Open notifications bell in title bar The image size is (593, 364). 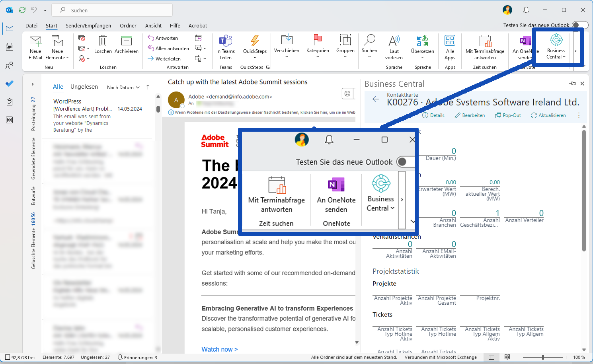pyautogui.click(x=526, y=10)
